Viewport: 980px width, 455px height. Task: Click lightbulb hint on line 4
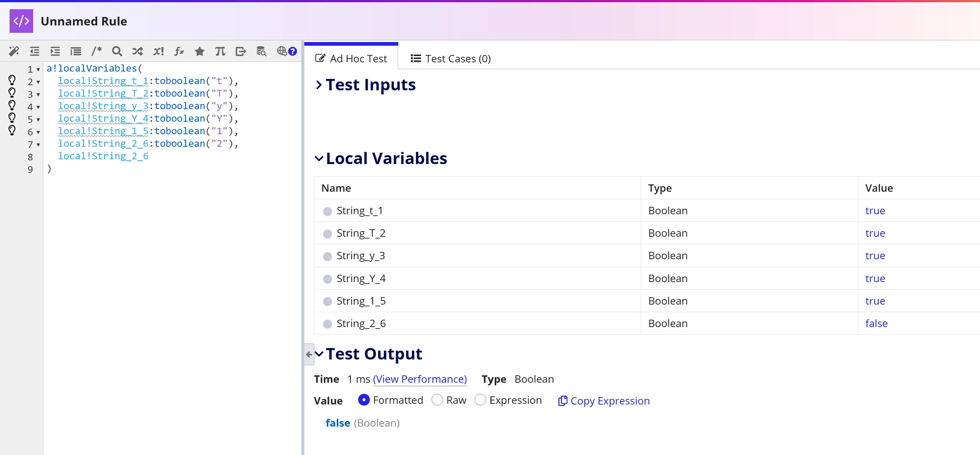[12, 105]
